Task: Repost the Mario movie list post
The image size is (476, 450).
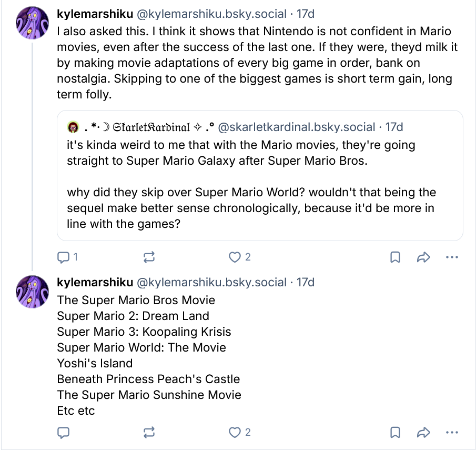Action: tap(149, 433)
